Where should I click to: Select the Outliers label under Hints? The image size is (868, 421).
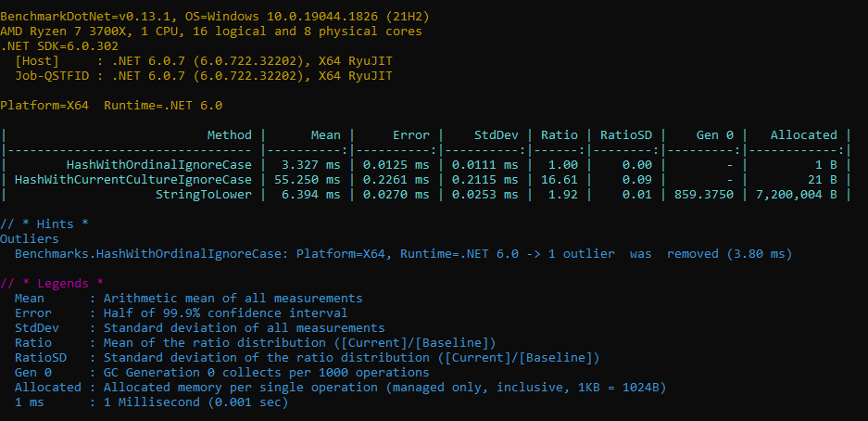30,238
